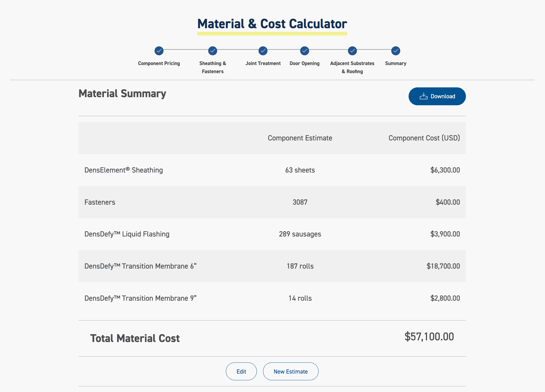The height and width of the screenshot is (392, 545).
Task: Click the checkmark icon nearest the title underline
Action: 263,51
